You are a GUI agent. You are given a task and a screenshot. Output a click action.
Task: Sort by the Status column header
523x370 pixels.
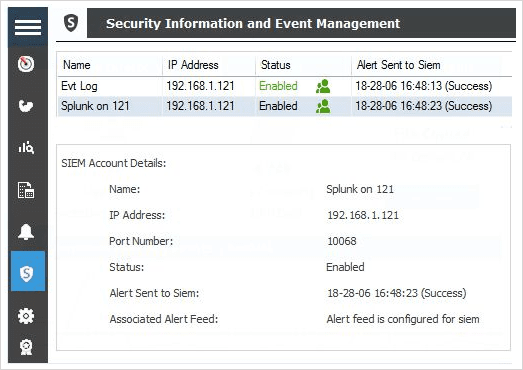pyautogui.click(x=276, y=65)
